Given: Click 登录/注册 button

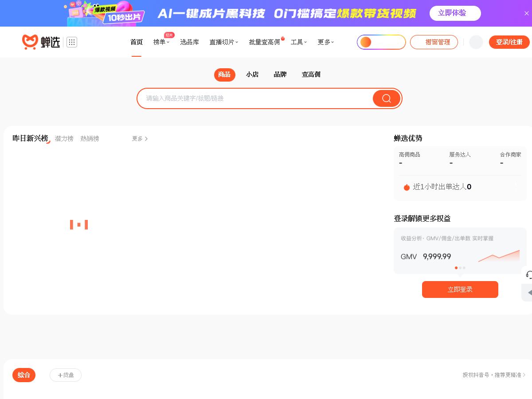Looking at the screenshot, I should (509, 42).
